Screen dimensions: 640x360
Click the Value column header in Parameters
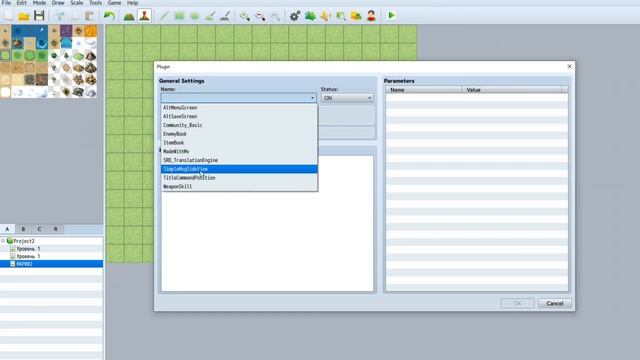pyautogui.click(x=512, y=90)
